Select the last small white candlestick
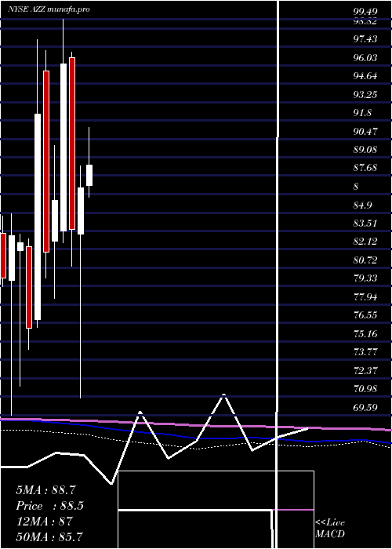The width and height of the screenshot is (392, 549). pos(89,175)
